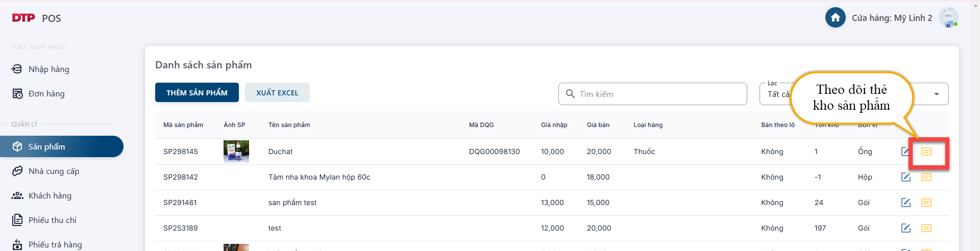980x251 pixels.
Task: Select Nhà cung cấp in sidebar
Action: 54,171
